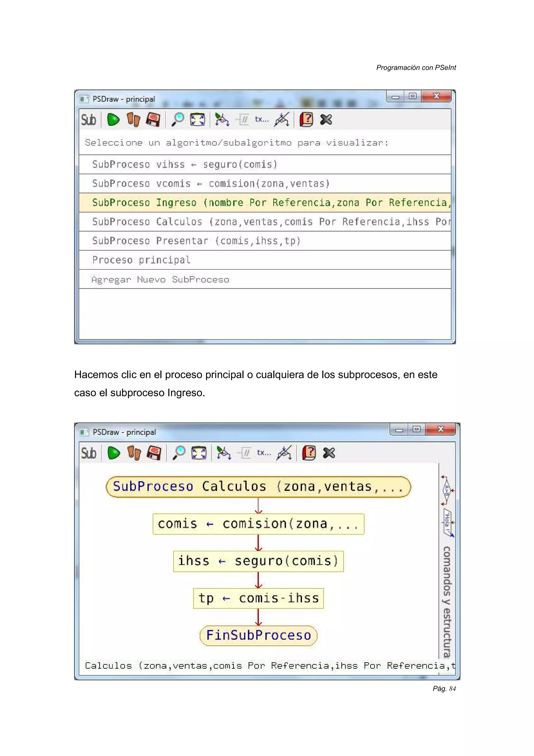
Task: Maximize the lower PSDraw window
Action: [417, 429]
